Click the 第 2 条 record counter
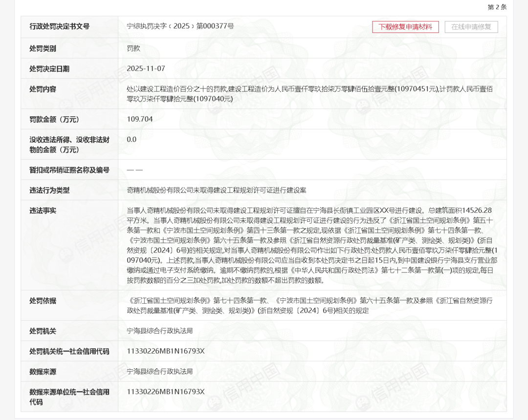Screen dimensions: 528x420 coord(497,7)
